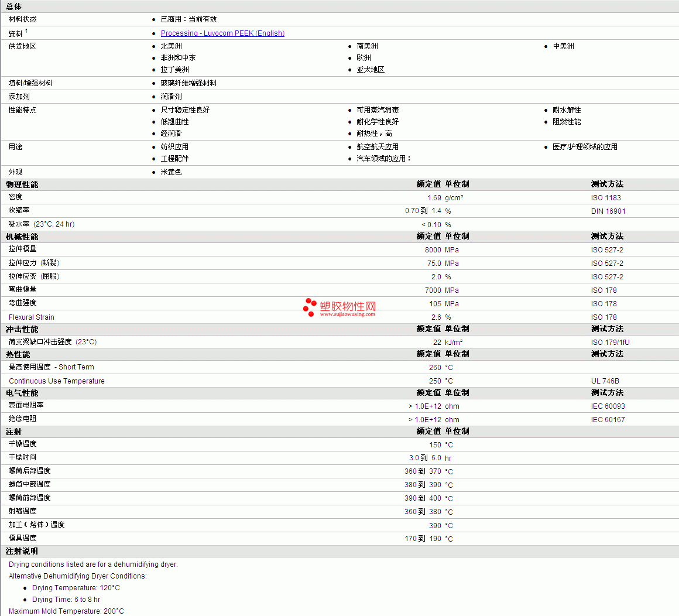Click the 模具温度 row label
The image size is (679, 616).
[x=22, y=538]
